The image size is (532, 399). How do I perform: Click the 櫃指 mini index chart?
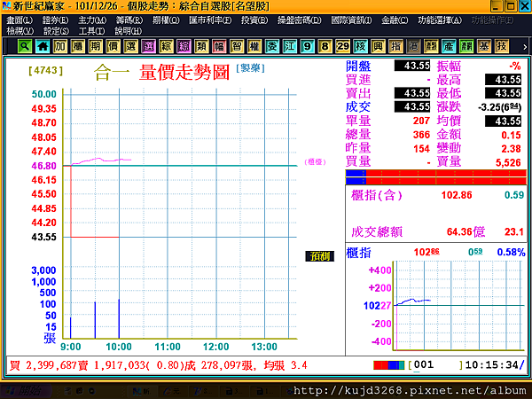tap(459, 306)
